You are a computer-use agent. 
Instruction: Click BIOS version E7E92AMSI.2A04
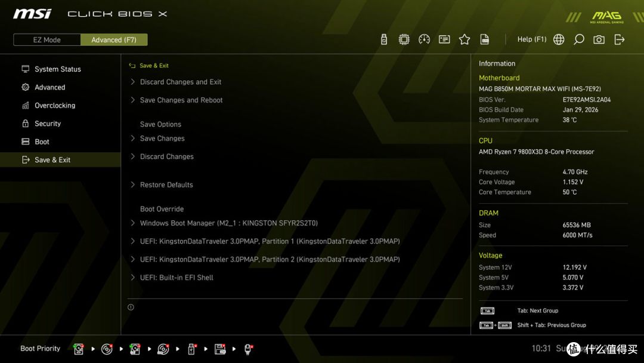[587, 100]
